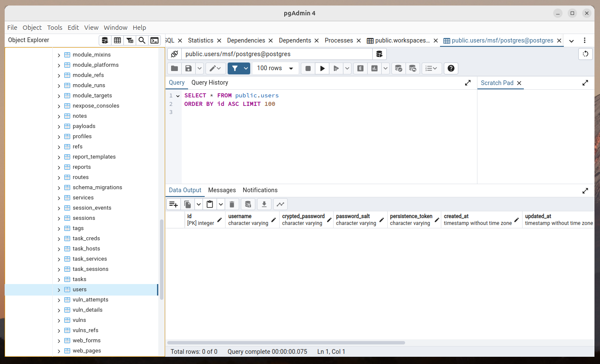Screen dimensions: 600x364
Task: Click the Commit transaction icon
Action: [399, 68]
